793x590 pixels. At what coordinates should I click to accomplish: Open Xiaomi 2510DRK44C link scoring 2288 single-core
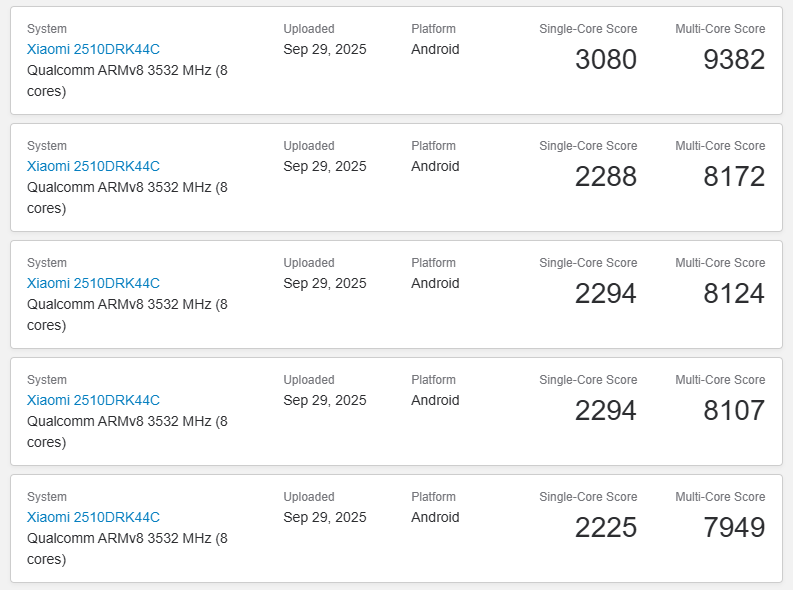click(x=93, y=166)
